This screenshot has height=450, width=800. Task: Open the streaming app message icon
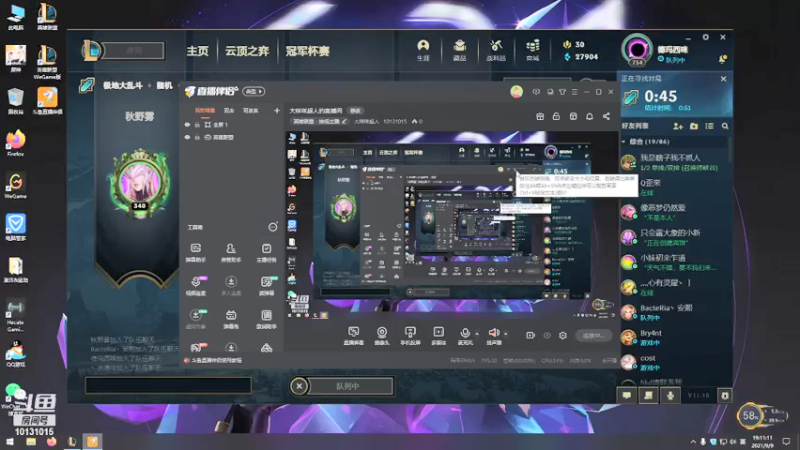(536, 92)
